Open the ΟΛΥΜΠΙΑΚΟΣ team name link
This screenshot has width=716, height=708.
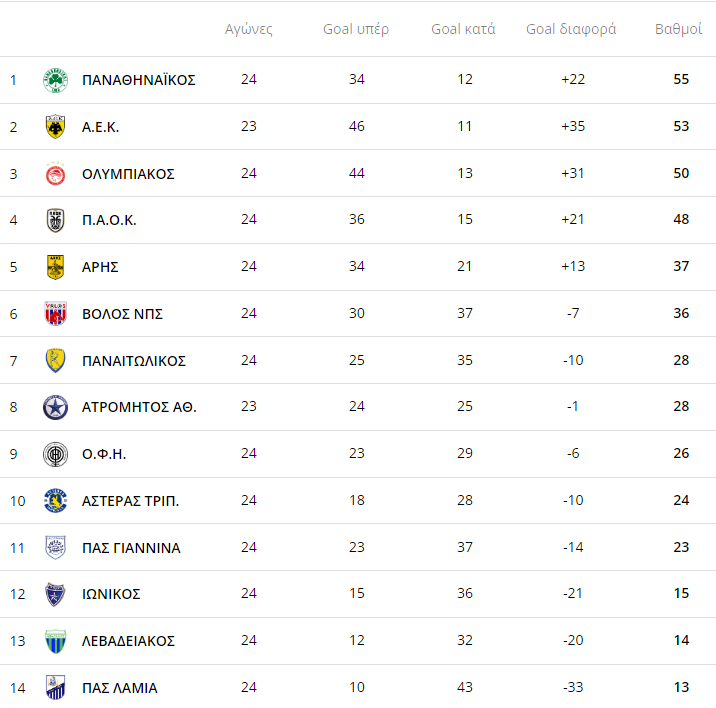[128, 174]
